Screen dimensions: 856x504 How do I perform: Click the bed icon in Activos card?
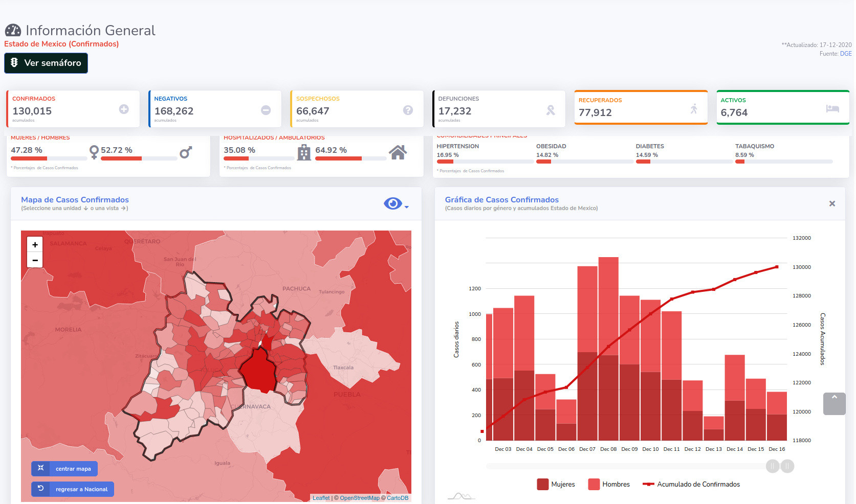tap(832, 108)
